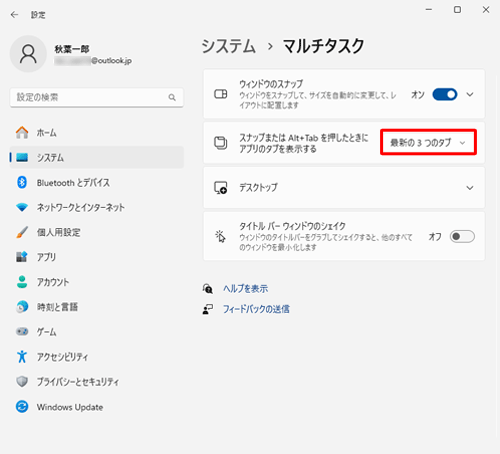500x454 pixels.
Task: Click the feedback person icon
Action: pos(208,309)
